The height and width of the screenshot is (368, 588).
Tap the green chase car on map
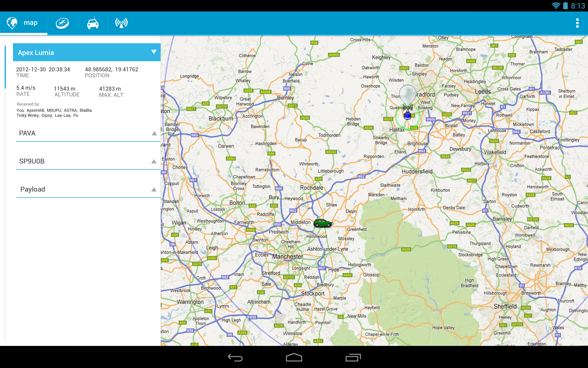coord(323,223)
